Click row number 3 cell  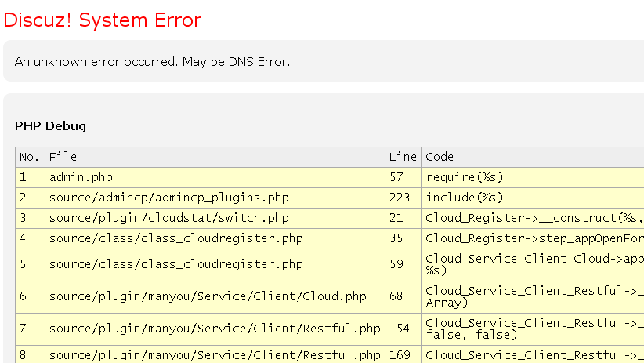(x=30, y=218)
